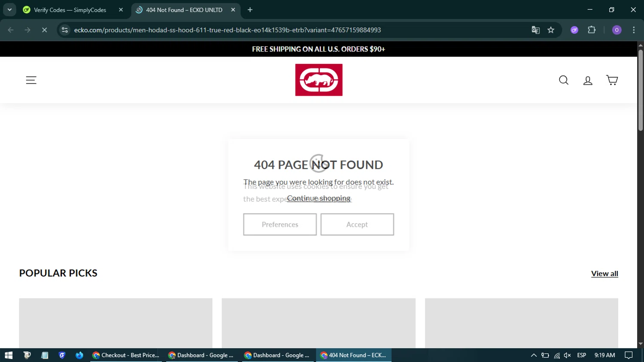Open the Thunderbird taskbar icon

79,355
